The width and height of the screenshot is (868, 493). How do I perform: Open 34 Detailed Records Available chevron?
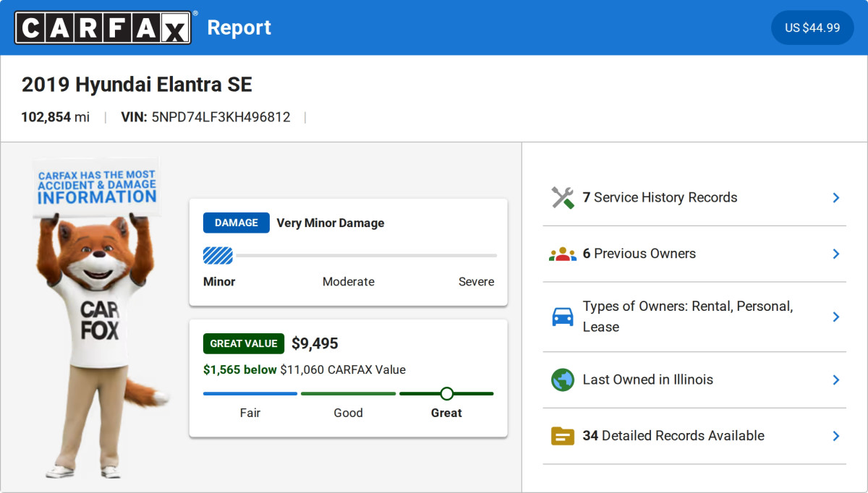[x=835, y=436]
